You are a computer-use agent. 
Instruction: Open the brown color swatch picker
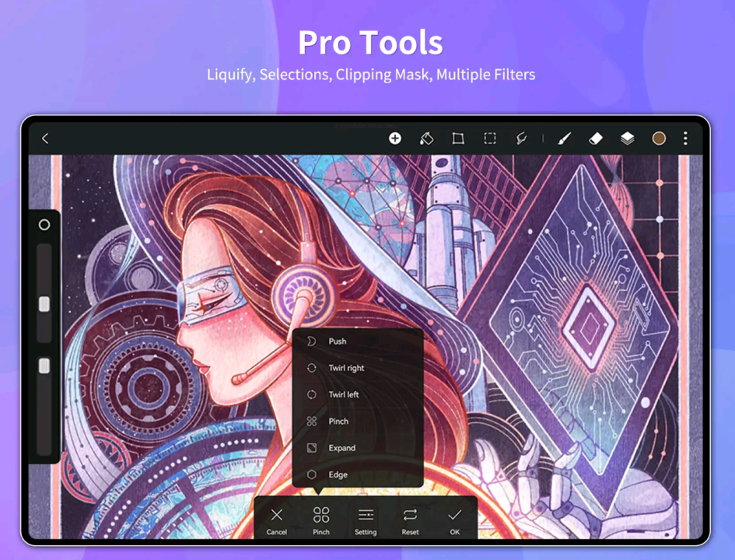[x=659, y=138]
